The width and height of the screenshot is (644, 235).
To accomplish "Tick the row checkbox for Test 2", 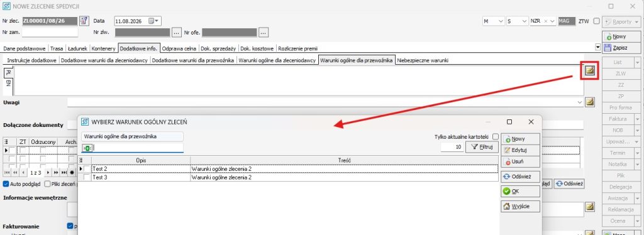I will [87, 168].
